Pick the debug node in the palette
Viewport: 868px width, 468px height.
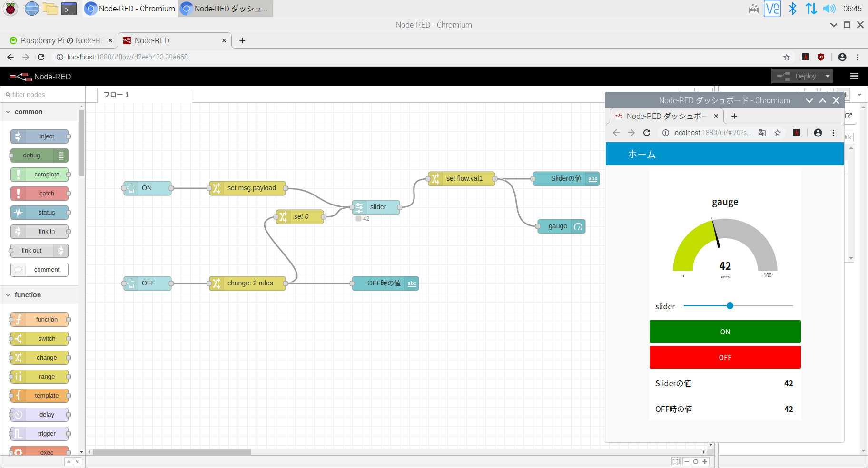pos(39,156)
